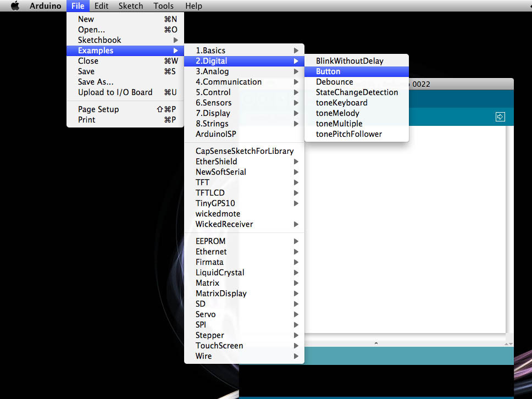532x399 pixels.
Task: Open the Edit menu
Action: tap(101, 5)
